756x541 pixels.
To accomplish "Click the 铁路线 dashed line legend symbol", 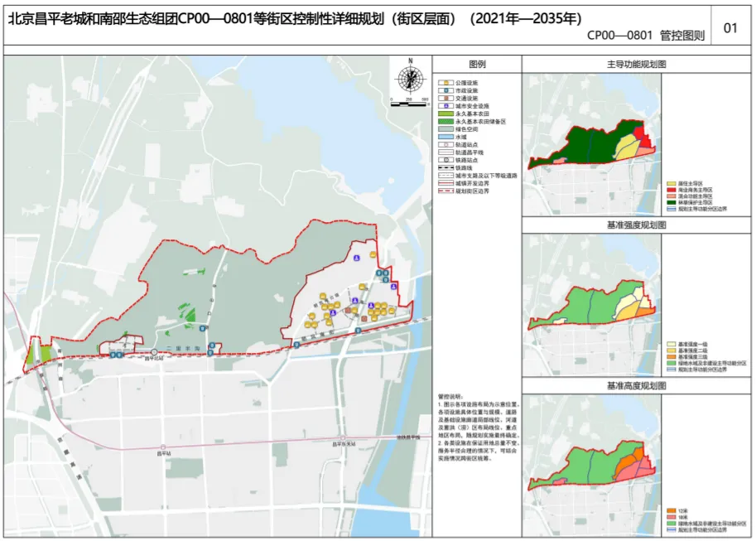I will [x=445, y=168].
